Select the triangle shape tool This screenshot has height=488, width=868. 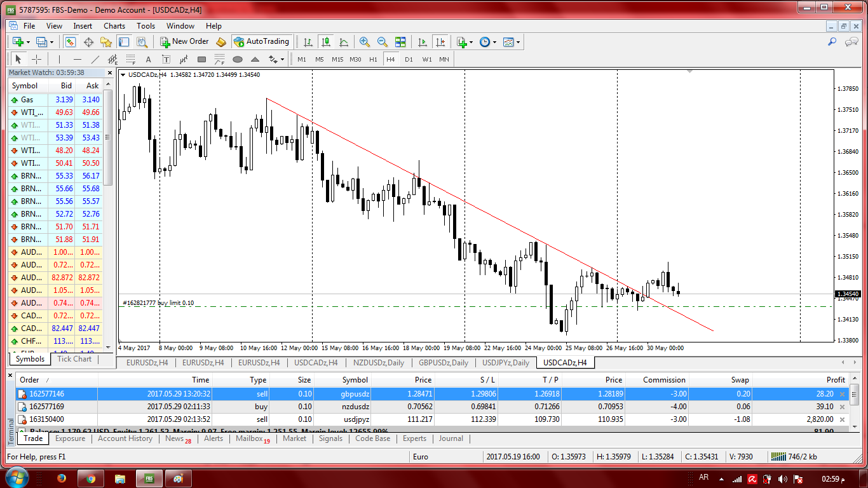pyautogui.click(x=255, y=59)
